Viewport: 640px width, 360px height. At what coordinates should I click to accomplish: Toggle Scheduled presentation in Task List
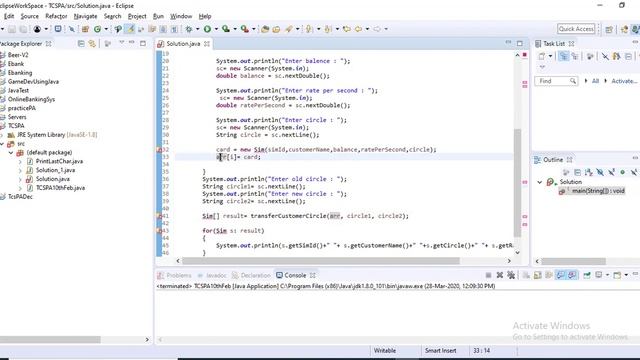(575, 56)
